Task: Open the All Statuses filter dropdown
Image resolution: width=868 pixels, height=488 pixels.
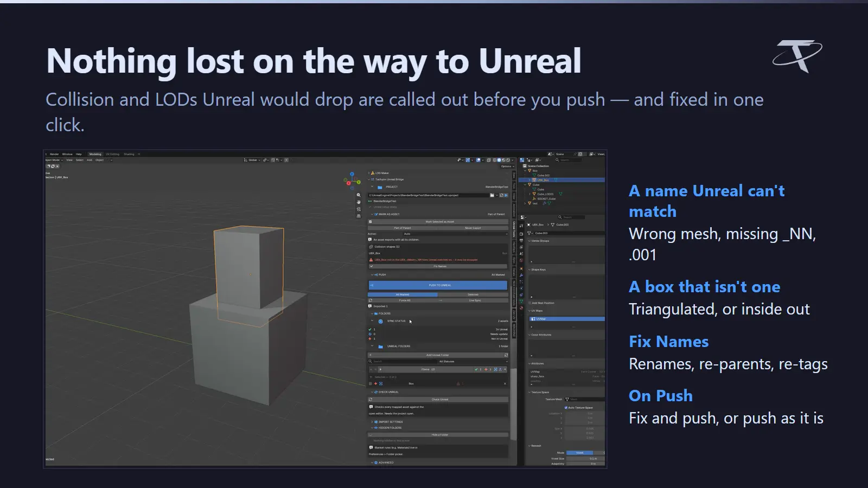Action: coord(473,361)
